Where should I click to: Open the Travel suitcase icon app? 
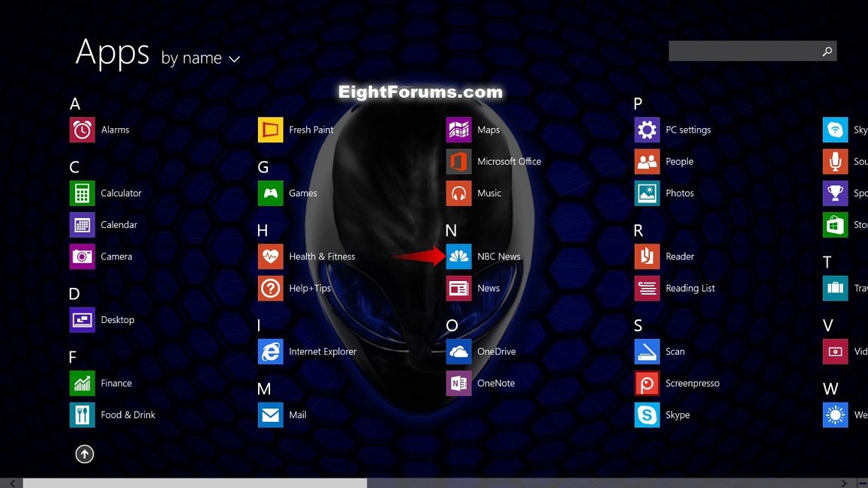click(x=835, y=289)
